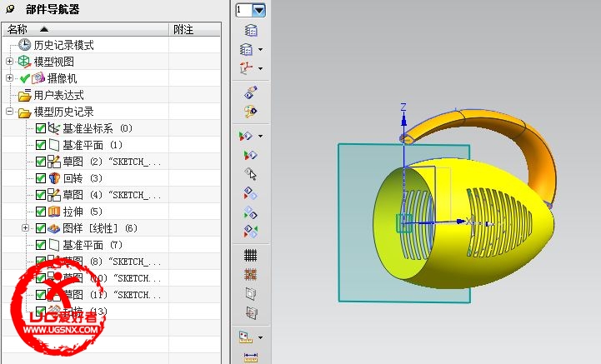Select 用户表达式 in the navigator
The width and height of the screenshot is (601, 364).
[x=58, y=95]
